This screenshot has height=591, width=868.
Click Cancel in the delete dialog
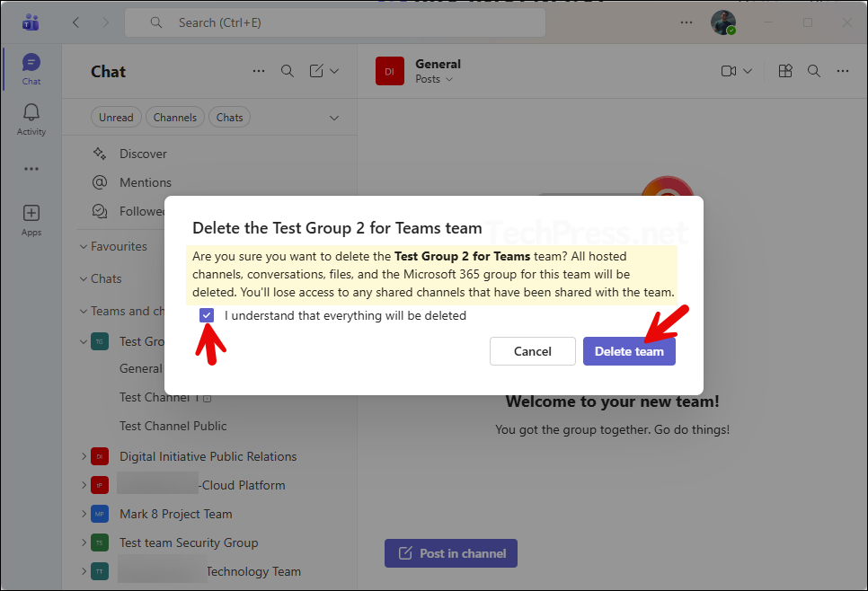532,351
